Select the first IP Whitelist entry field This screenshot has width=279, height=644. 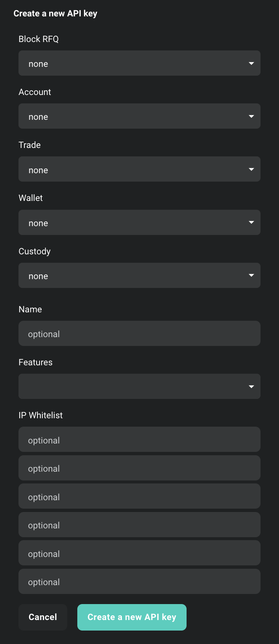tap(139, 439)
